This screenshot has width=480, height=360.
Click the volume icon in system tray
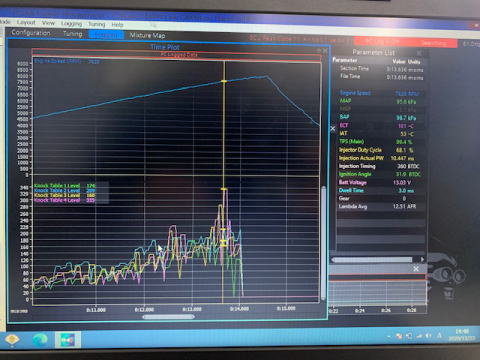429,336
